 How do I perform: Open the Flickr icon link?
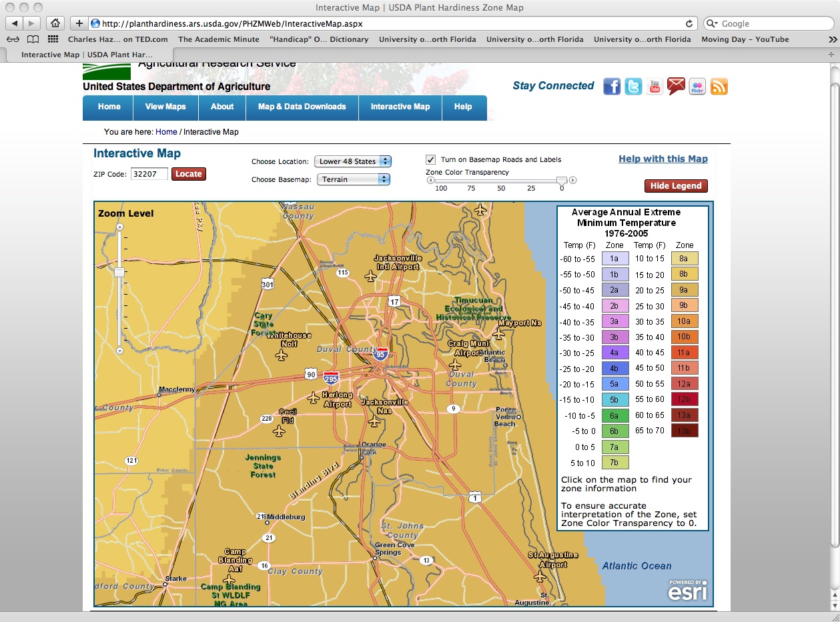click(x=697, y=87)
